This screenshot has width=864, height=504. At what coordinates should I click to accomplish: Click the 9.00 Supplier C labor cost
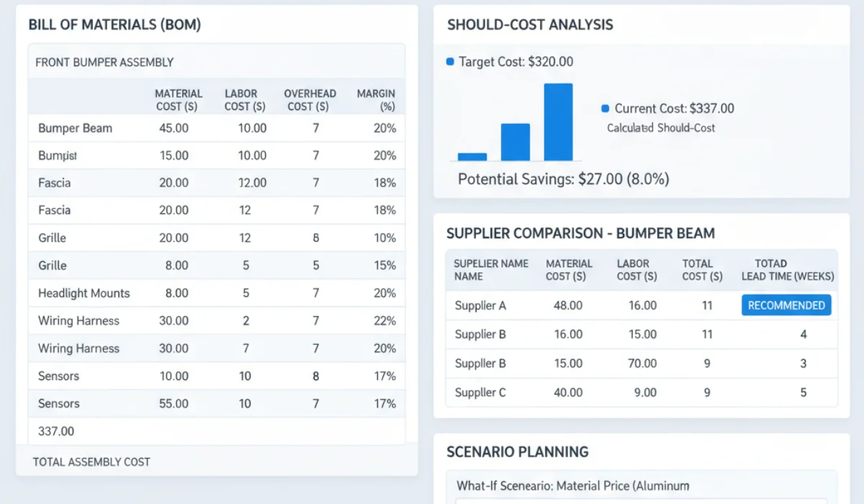click(x=645, y=392)
